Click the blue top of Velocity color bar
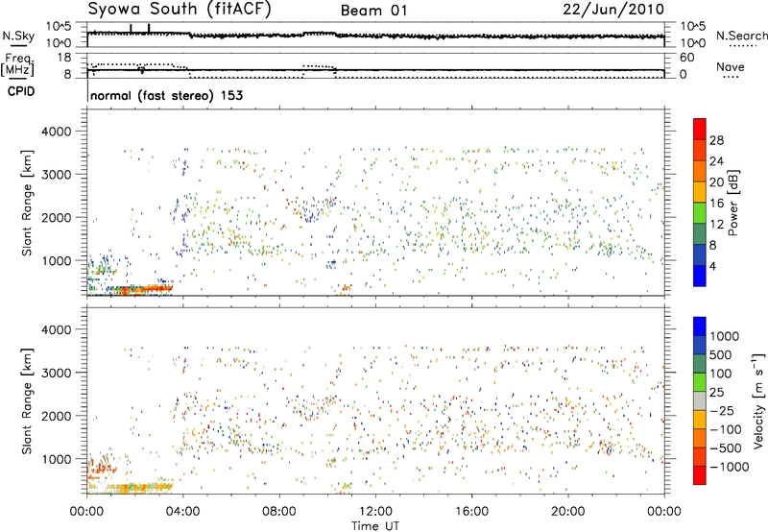768x532 pixels. pos(700,326)
